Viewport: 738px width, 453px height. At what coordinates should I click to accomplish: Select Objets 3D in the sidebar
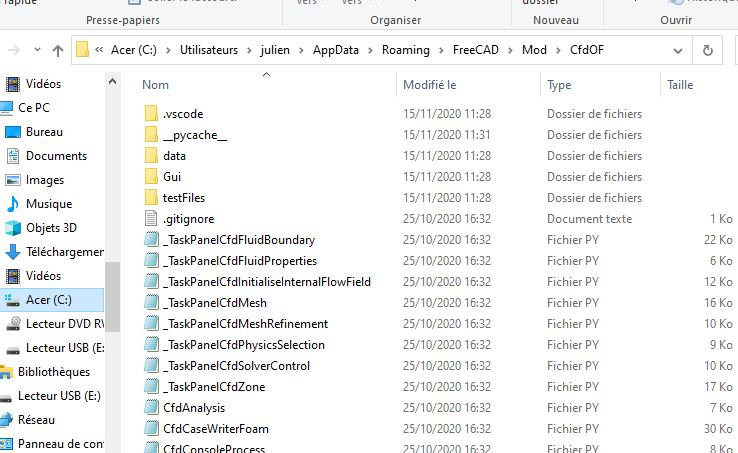tap(51, 228)
